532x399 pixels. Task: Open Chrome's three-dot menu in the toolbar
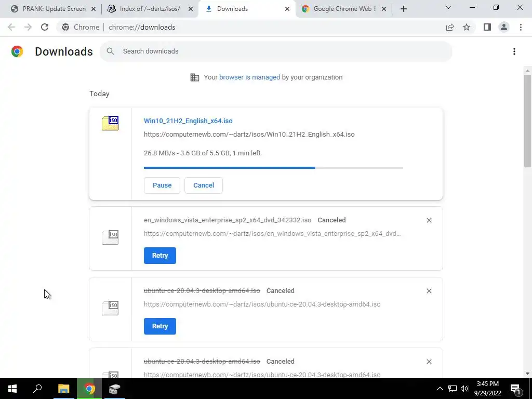521,27
